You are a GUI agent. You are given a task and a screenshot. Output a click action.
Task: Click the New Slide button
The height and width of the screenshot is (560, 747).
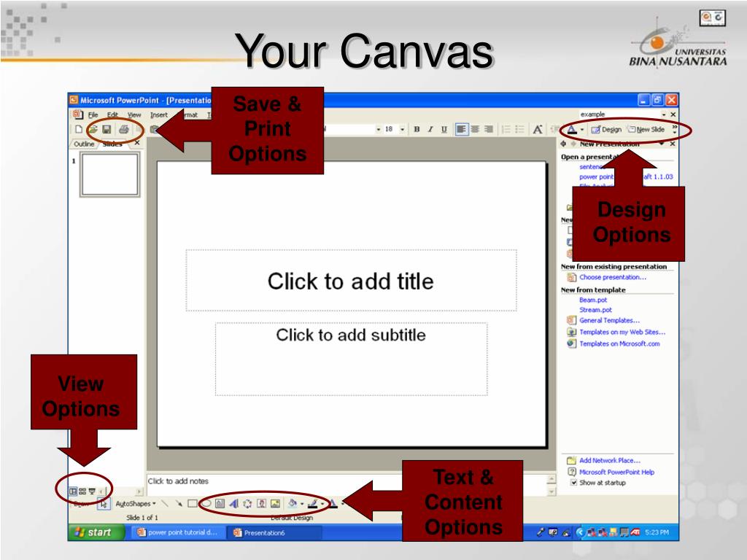646,130
